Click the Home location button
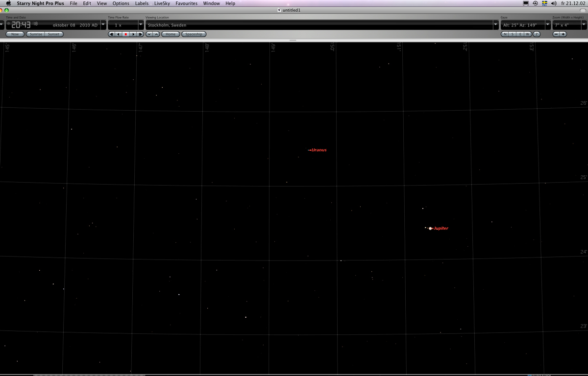Screen dimensions: 588x376 pos(171,34)
